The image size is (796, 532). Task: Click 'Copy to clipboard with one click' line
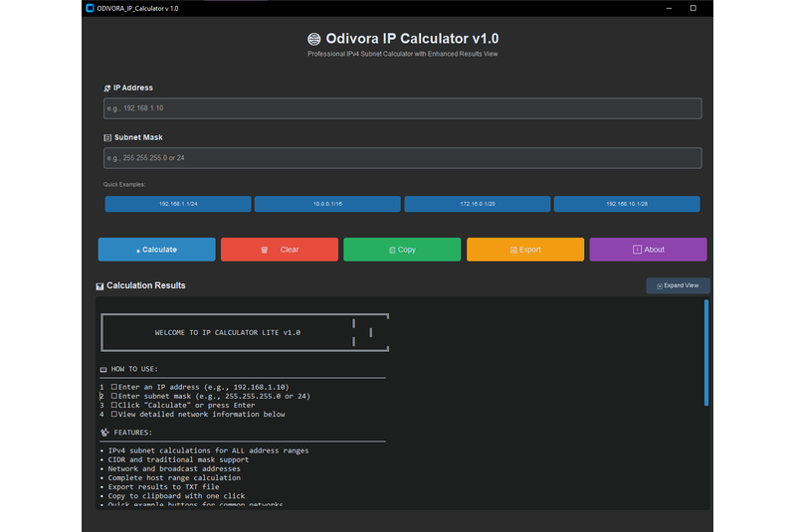176,496
